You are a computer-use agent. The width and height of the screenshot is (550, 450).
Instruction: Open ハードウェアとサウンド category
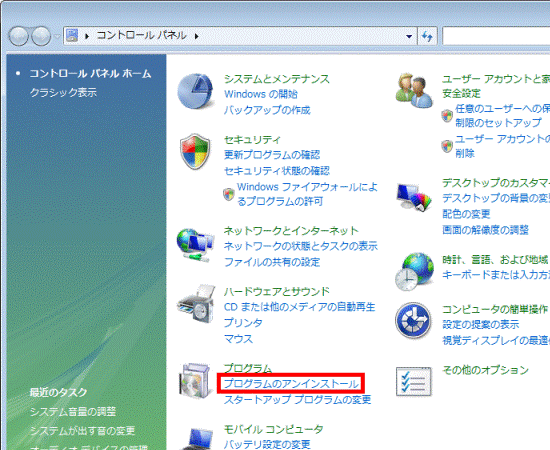point(277,291)
